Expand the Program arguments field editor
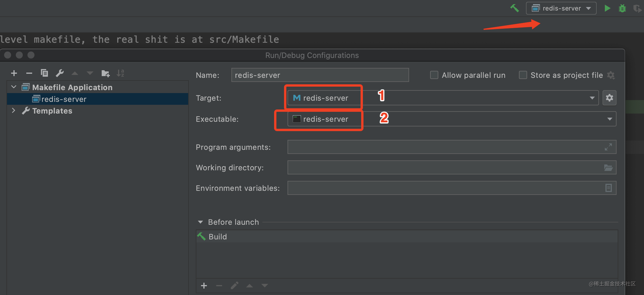 608,147
